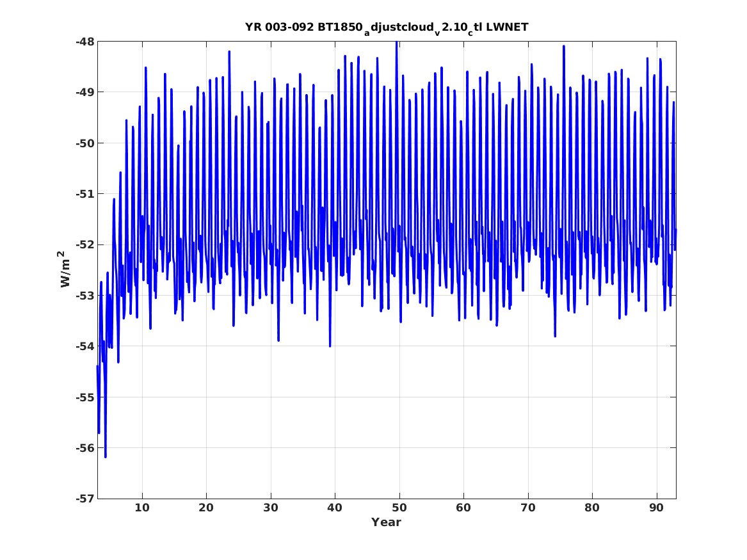747x560 pixels.
Task: Select x-axis tick label 10
Action: 142,508
